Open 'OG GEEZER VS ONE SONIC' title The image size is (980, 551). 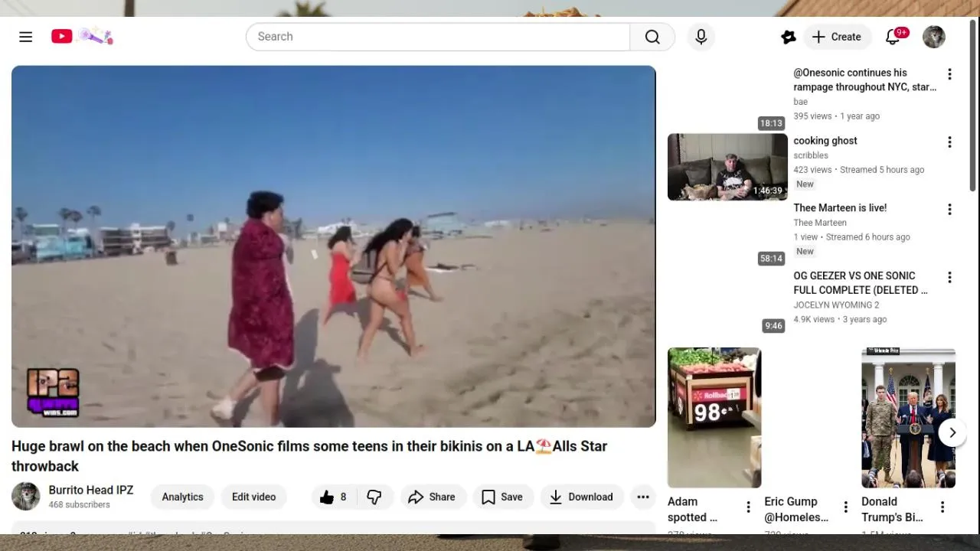pos(861,282)
